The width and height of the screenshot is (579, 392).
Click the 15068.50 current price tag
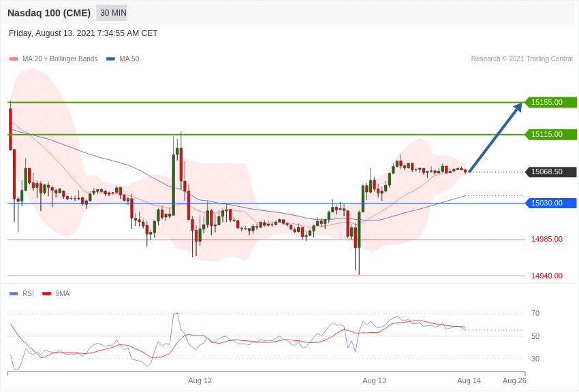pos(550,171)
